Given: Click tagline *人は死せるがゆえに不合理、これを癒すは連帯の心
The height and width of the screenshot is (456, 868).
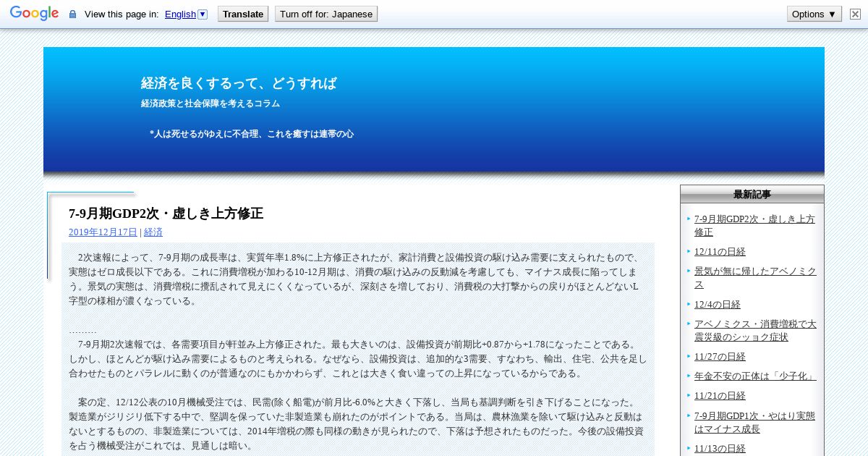Looking at the screenshot, I should [252, 134].
